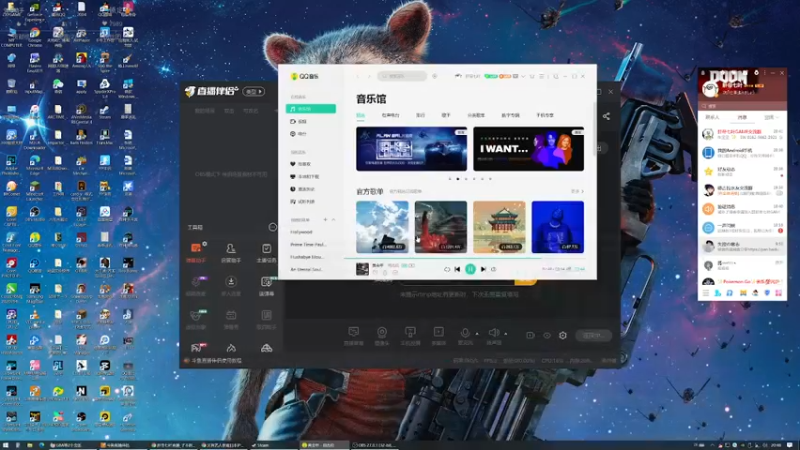
Task: Pause the song in QQ Music
Action: coord(470,269)
